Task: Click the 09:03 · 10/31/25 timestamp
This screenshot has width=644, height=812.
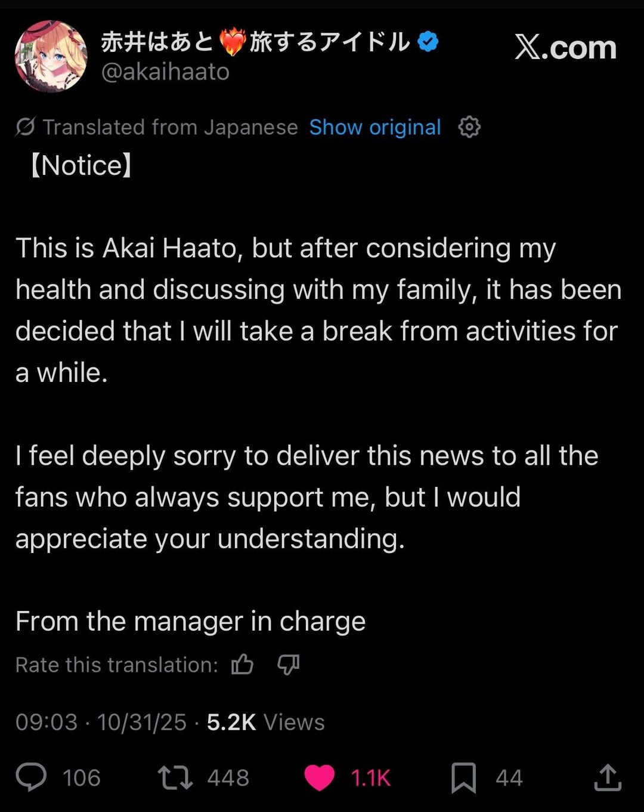Action: pyautogui.click(x=101, y=722)
